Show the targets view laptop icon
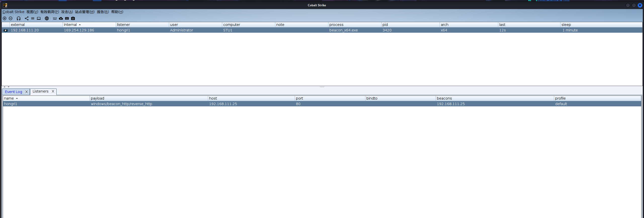 tap(39, 18)
